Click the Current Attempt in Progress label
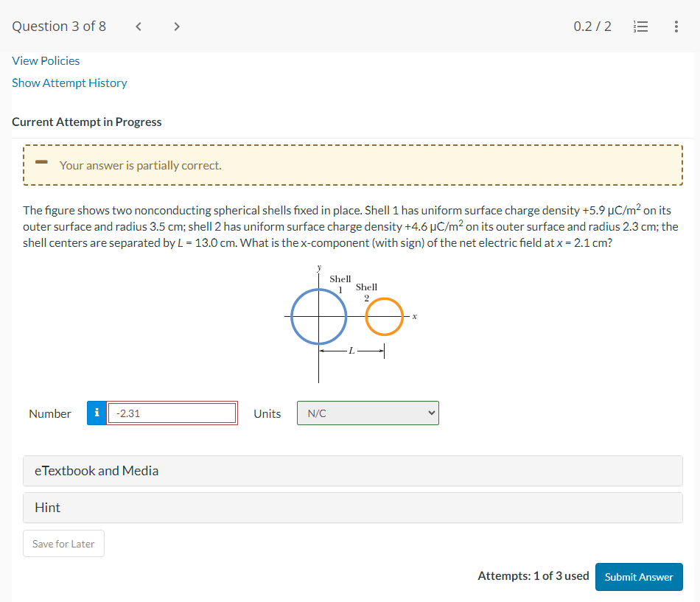 86,122
